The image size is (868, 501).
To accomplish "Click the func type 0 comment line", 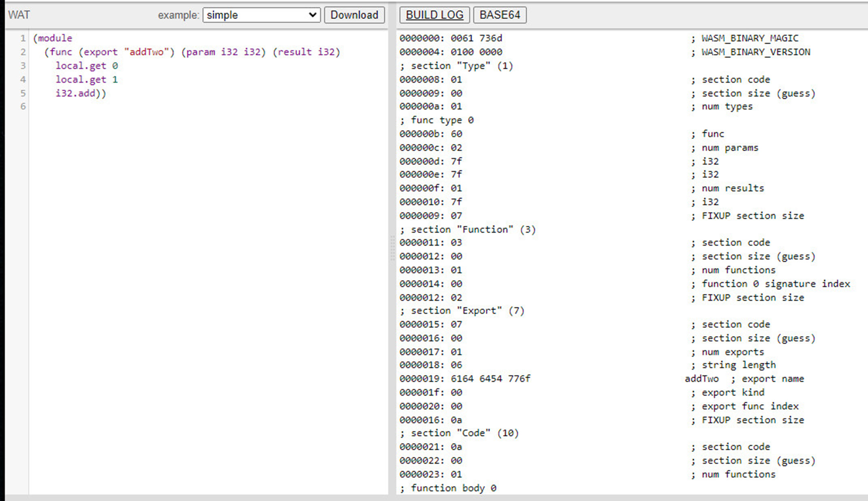I will (437, 120).
